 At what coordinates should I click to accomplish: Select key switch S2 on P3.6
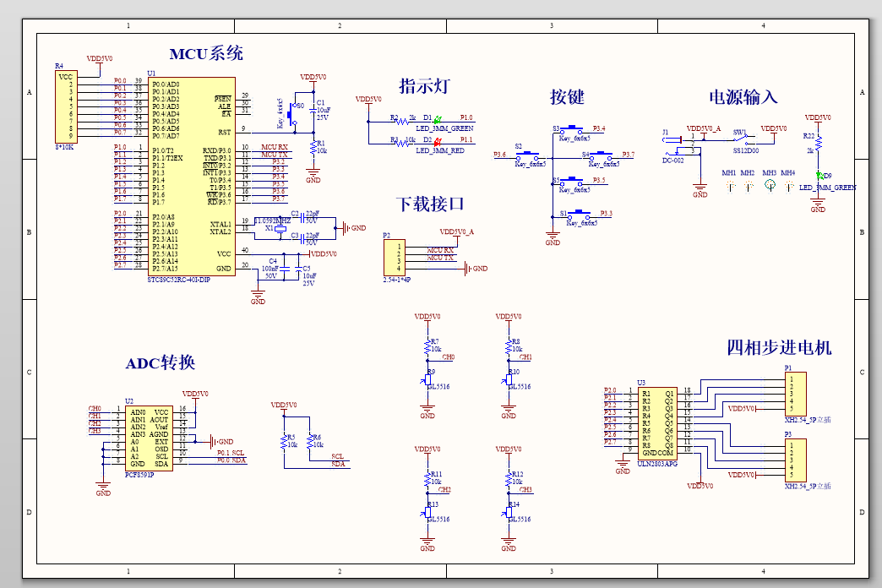(x=527, y=155)
